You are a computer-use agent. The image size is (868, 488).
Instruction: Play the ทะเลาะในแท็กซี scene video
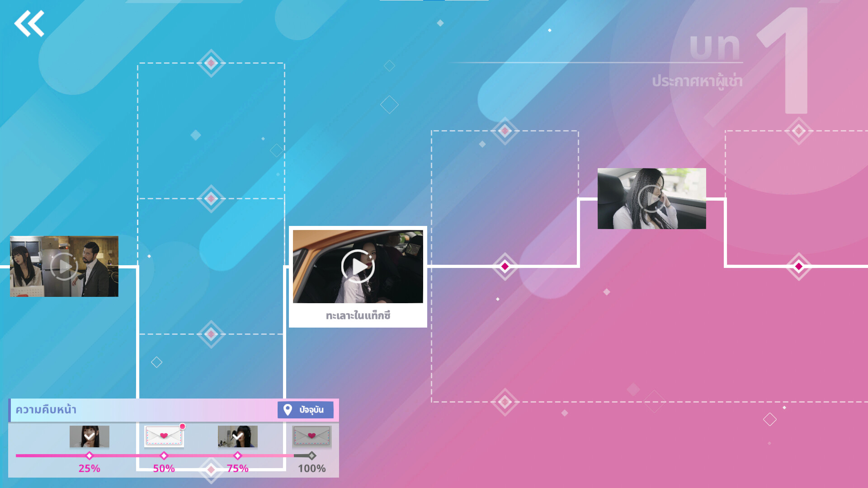click(358, 267)
